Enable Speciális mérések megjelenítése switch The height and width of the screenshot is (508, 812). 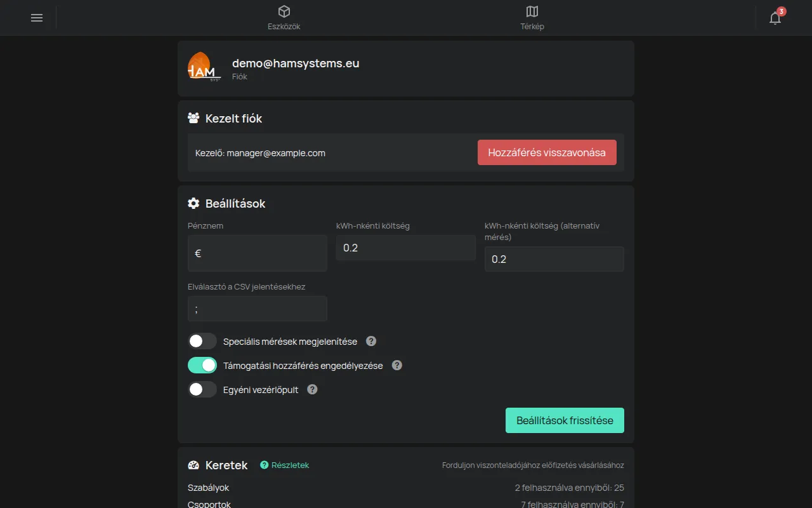pos(202,341)
